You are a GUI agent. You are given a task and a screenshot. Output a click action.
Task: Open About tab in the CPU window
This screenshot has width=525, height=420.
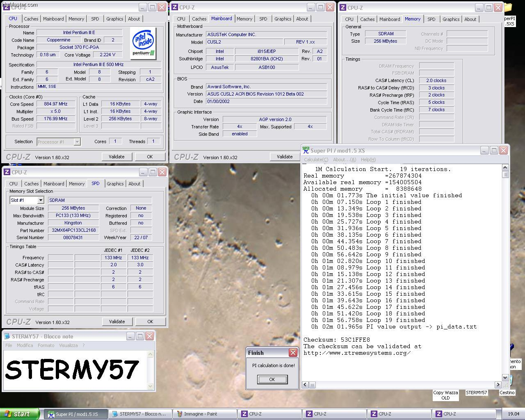pos(134,19)
